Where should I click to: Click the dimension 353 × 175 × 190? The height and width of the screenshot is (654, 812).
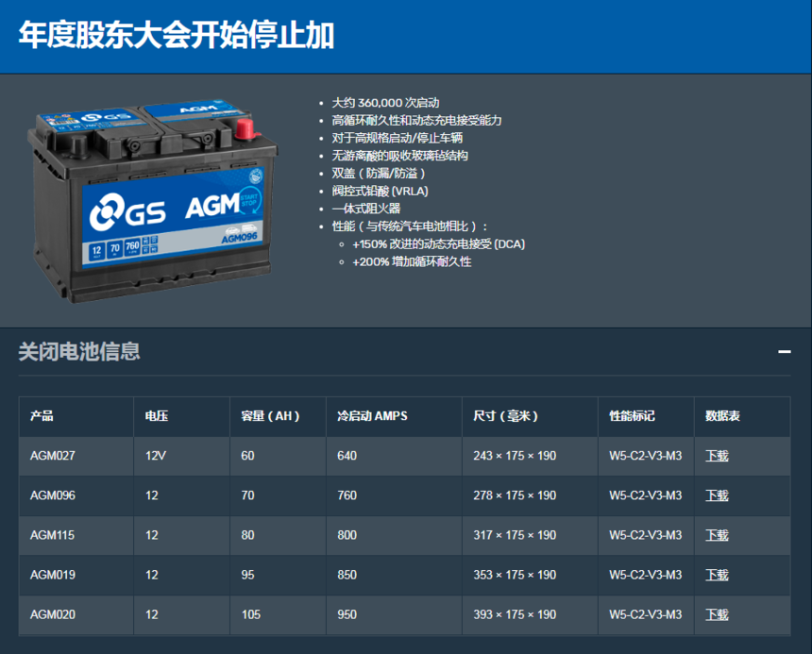515,575
